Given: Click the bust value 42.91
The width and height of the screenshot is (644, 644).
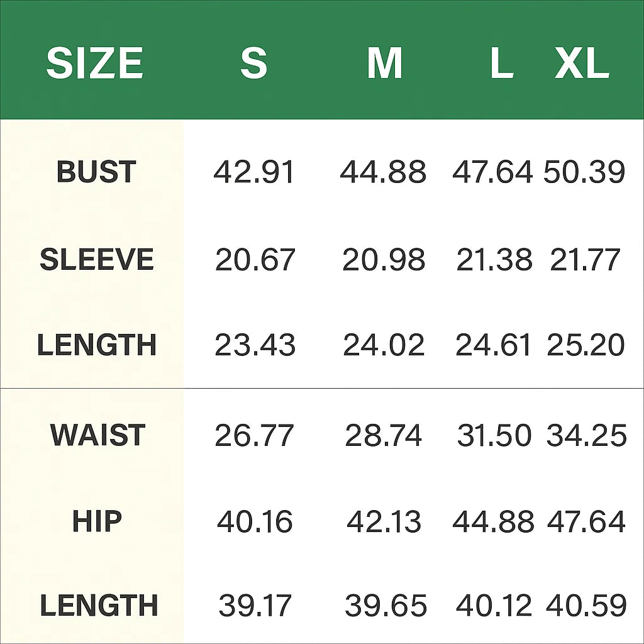Looking at the screenshot, I should click(254, 172).
